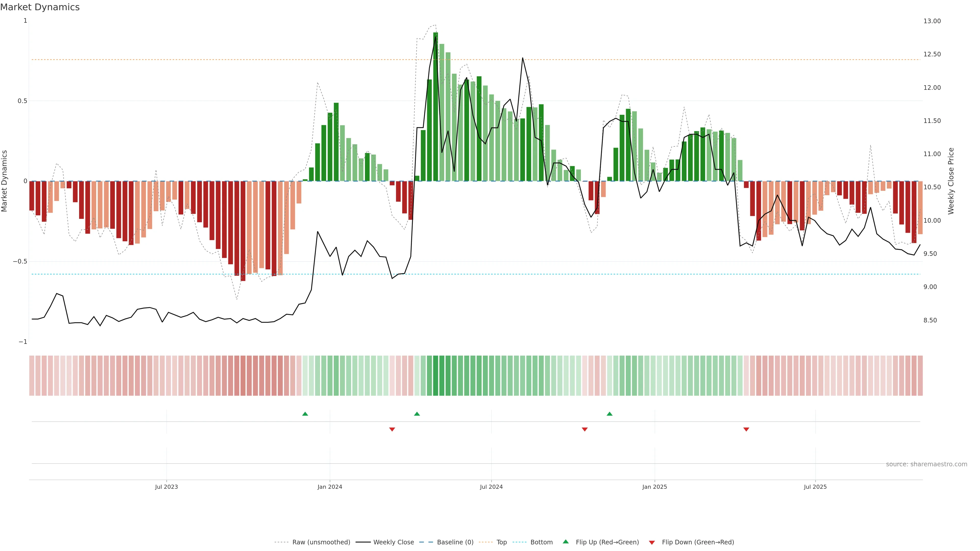
Task: Click the second red flip-down triangle marker
Action: [x=584, y=429]
